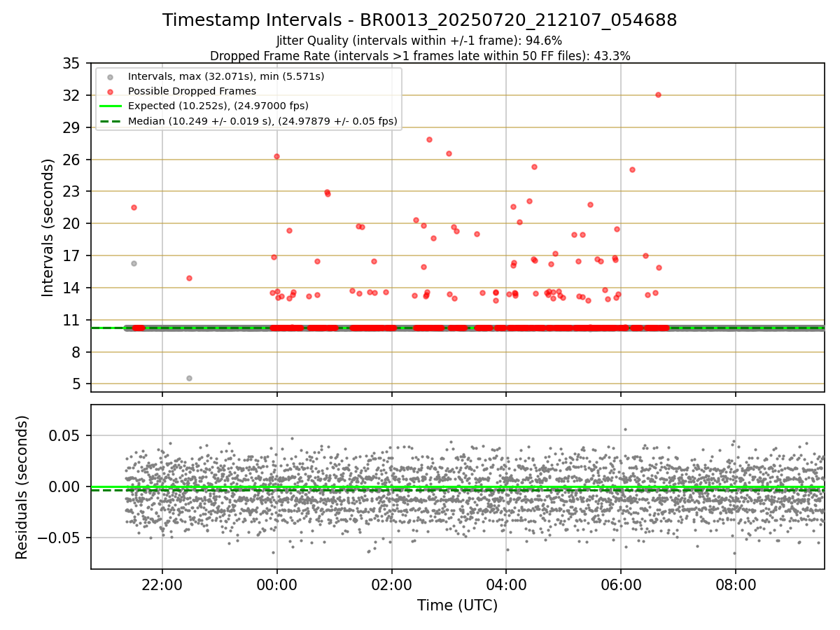Click the y-axis tick label 5
Screen dimensions: 840x630
pos(76,384)
